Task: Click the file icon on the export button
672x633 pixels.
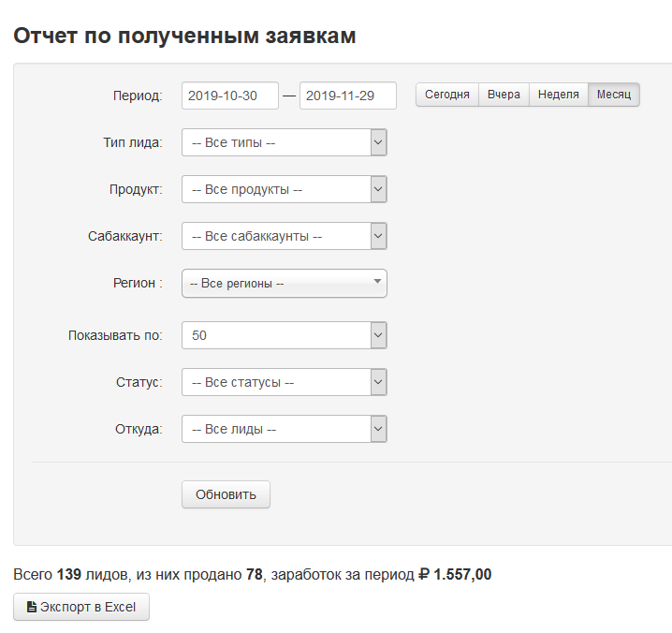Action: [x=32, y=607]
